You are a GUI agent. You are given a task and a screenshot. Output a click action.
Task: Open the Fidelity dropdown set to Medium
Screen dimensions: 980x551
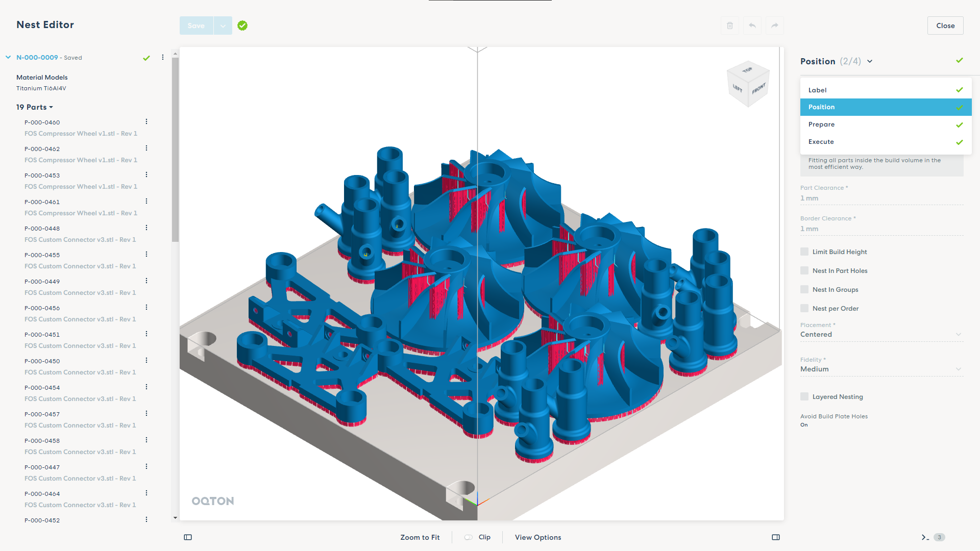pos(881,369)
